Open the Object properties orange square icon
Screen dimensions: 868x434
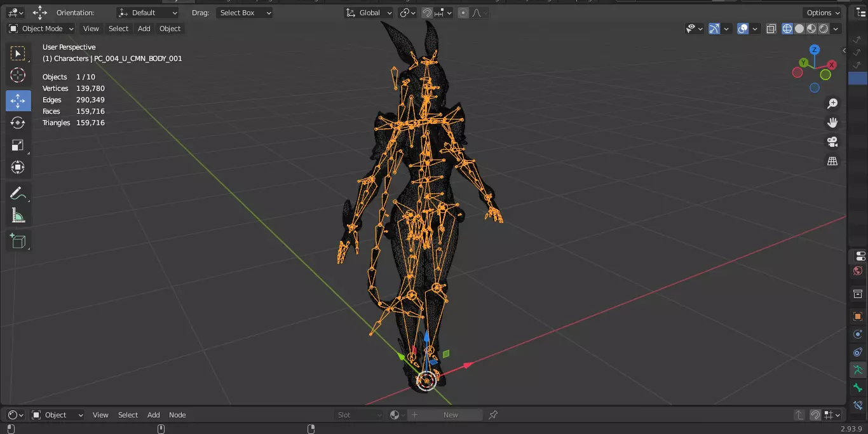pyautogui.click(x=858, y=316)
